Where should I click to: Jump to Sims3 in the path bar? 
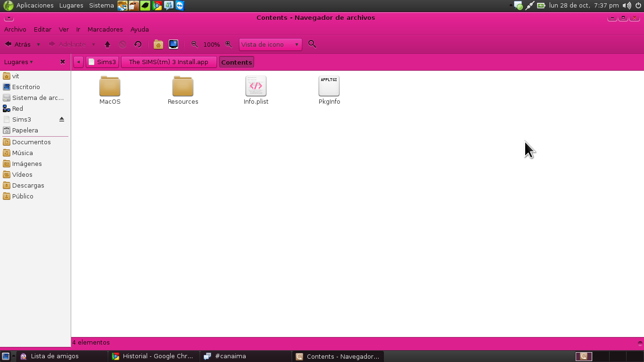point(102,62)
